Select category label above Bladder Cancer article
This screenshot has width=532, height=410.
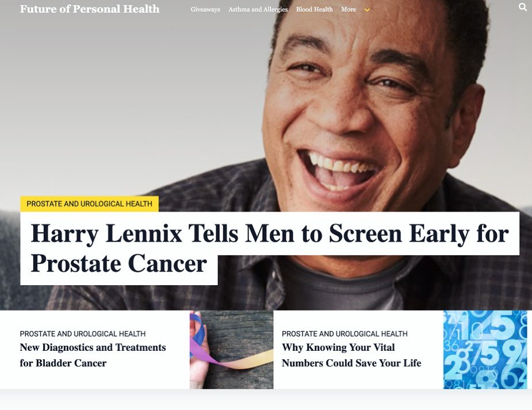click(x=82, y=334)
